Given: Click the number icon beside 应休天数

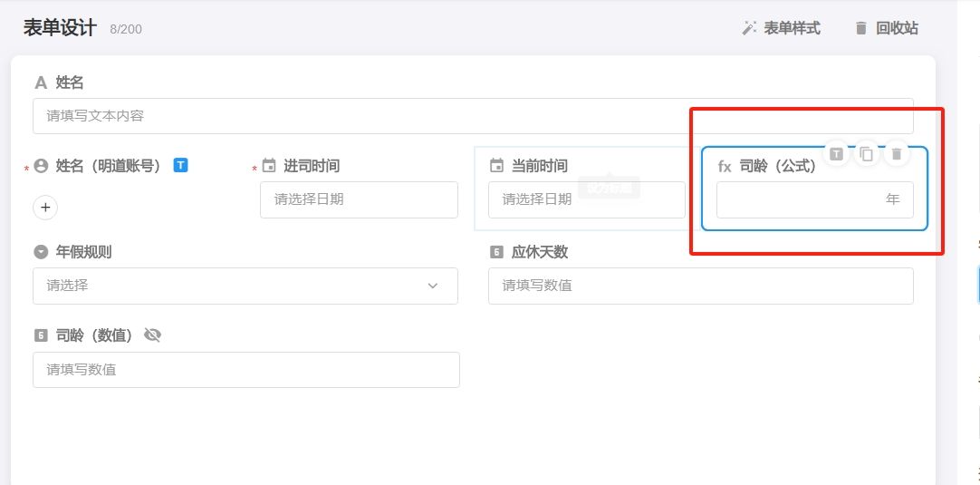Looking at the screenshot, I should tap(497, 252).
